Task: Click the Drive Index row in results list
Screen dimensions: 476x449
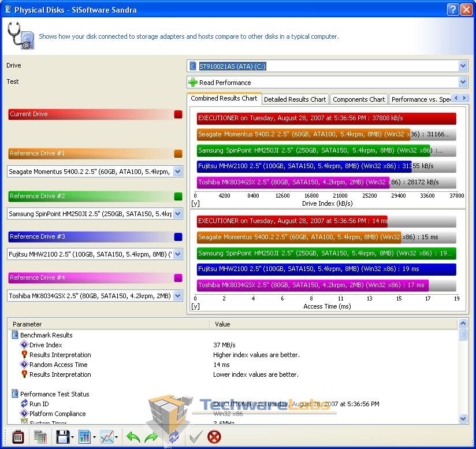Action: 46,345
